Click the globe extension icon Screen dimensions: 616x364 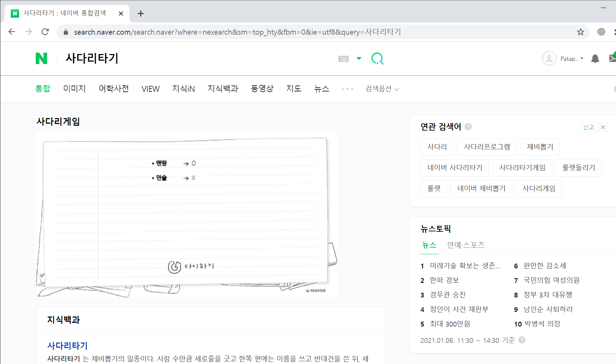(x=601, y=32)
